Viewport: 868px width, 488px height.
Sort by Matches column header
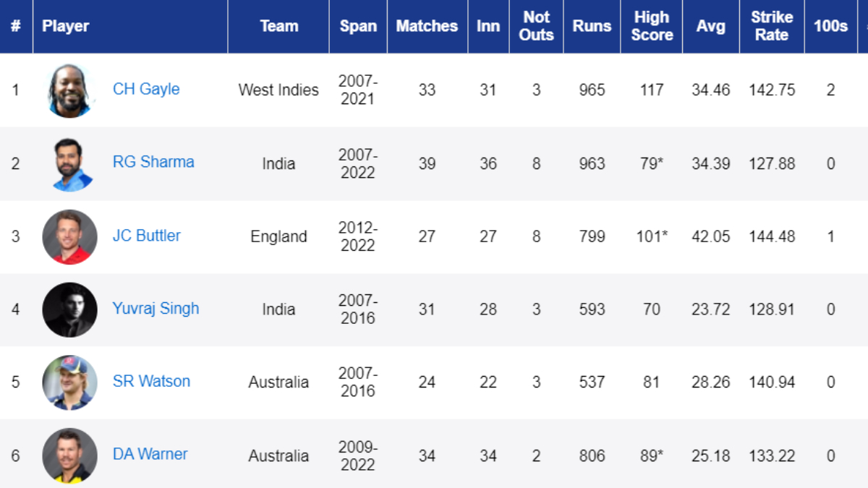427,26
